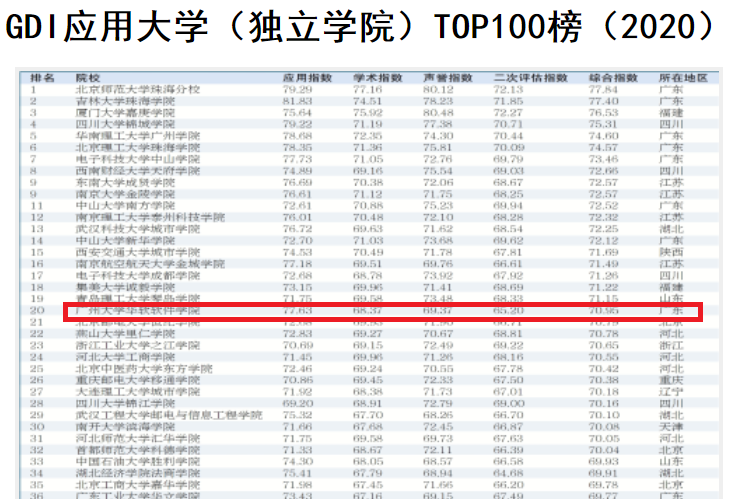The image size is (729, 499).
Task: Click 南开大学滨海学院 row
Action: coord(124,425)
